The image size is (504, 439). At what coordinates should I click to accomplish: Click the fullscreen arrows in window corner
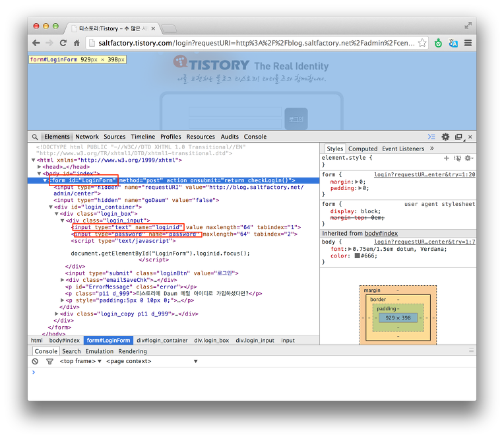(468, 25)
